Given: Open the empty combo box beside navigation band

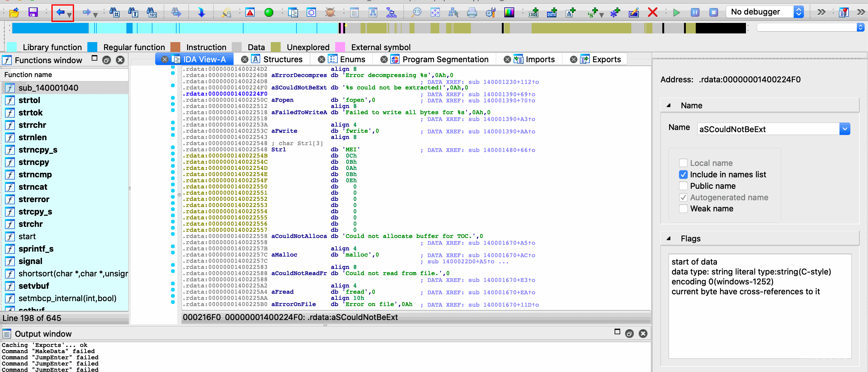Looking at the screenshot, I should click(x=810, y=27).
